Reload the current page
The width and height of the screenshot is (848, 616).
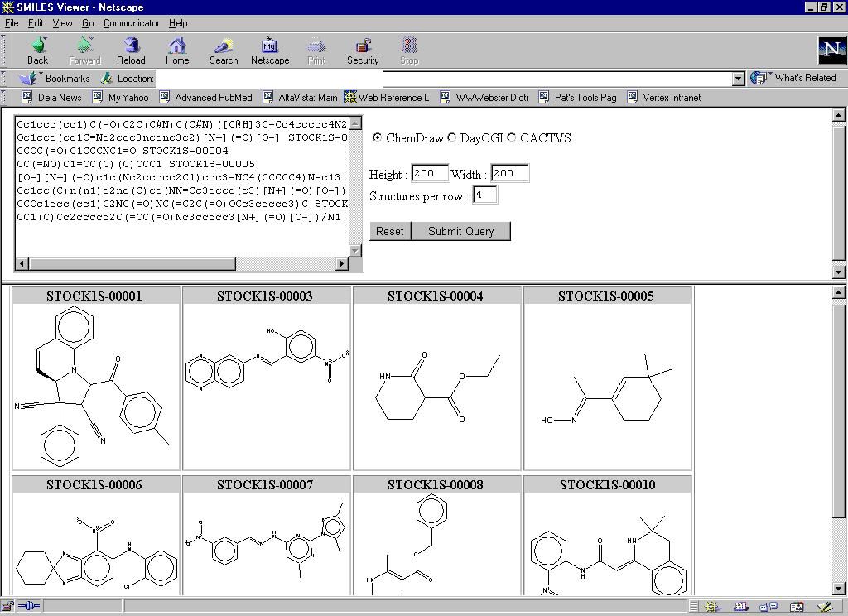coord(131,51)
